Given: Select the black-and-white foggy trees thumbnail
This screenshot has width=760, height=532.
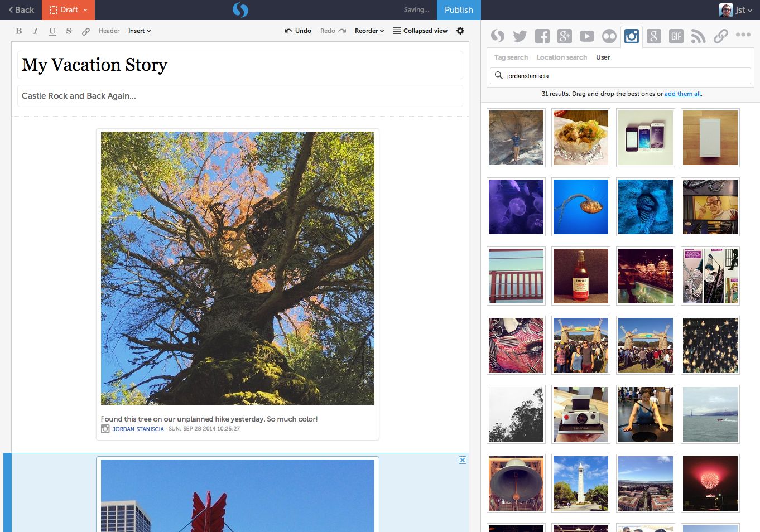Looking at the screenshot, I should (x=516, y=414).
